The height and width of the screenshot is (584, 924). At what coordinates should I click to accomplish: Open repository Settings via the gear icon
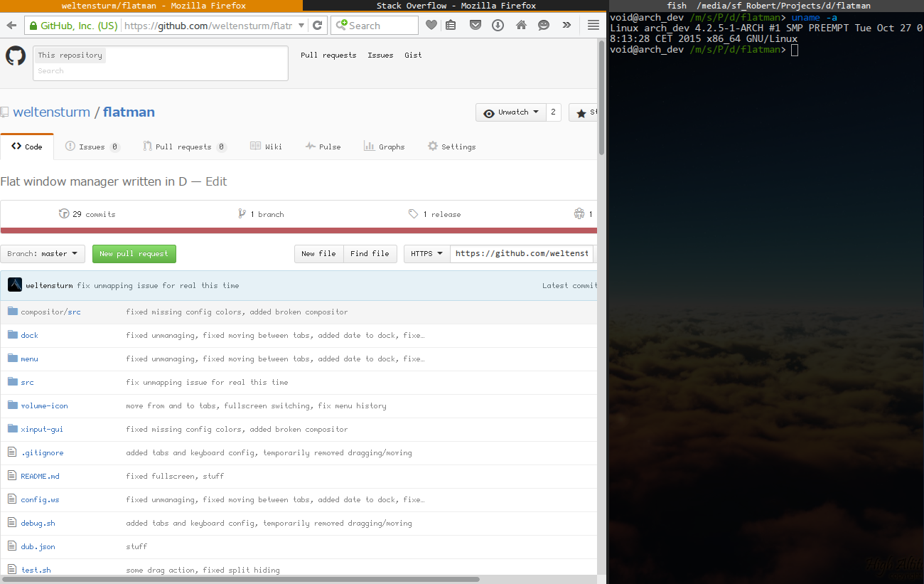click(x=451, y=147)
